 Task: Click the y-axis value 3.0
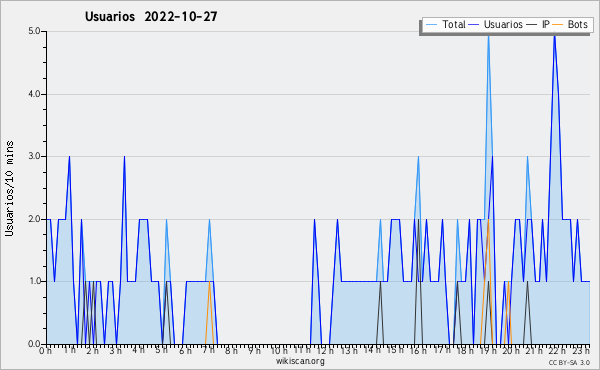[34, 156]
